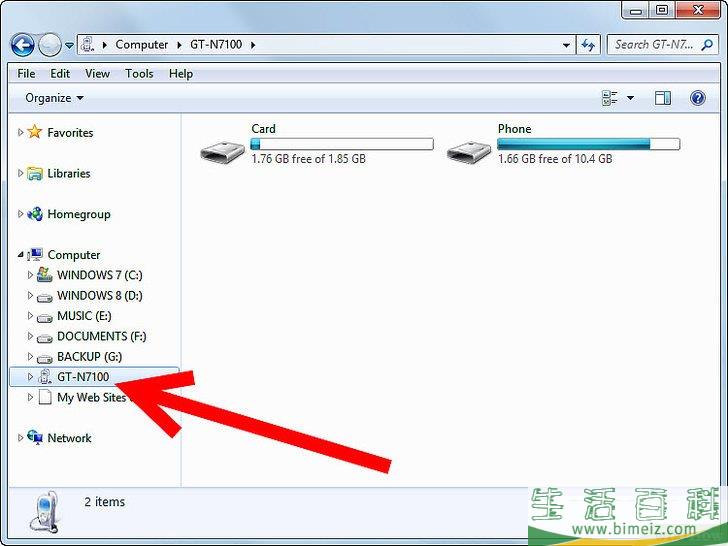The height and width of the screenshot is (546, 728).
Task: Click the Refresh button
Action: coord(588,45)
